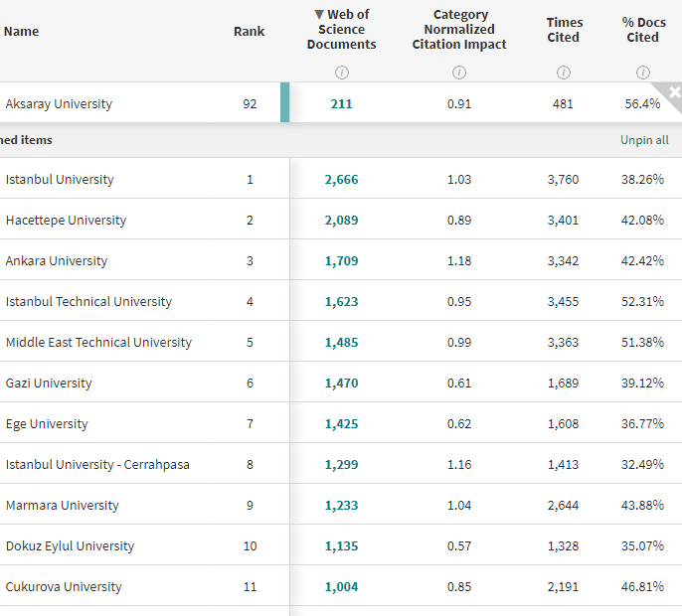Click info icon under Times Cited

click(564, 72)
